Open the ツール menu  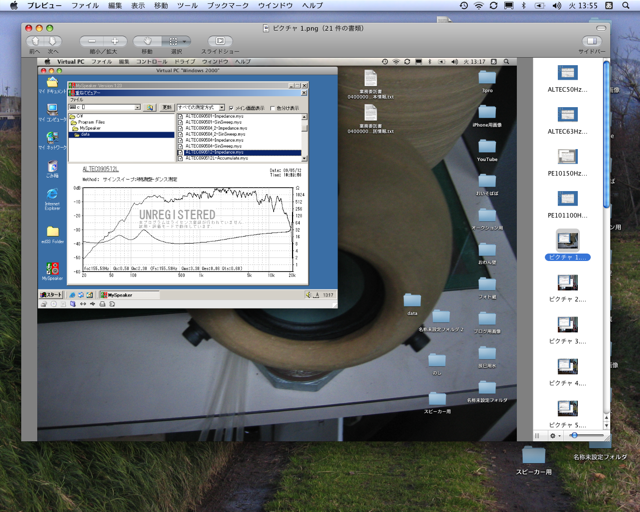(187, 6)
